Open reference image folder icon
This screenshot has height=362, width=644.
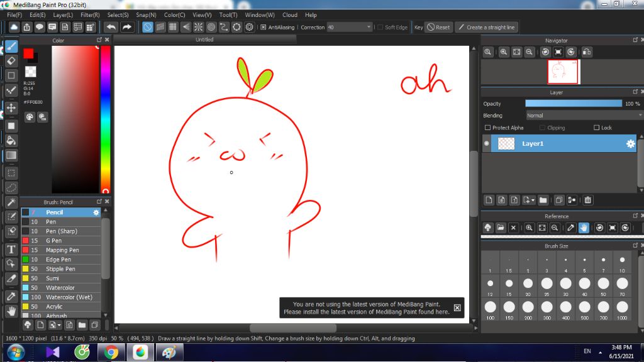tap(500, 228)
